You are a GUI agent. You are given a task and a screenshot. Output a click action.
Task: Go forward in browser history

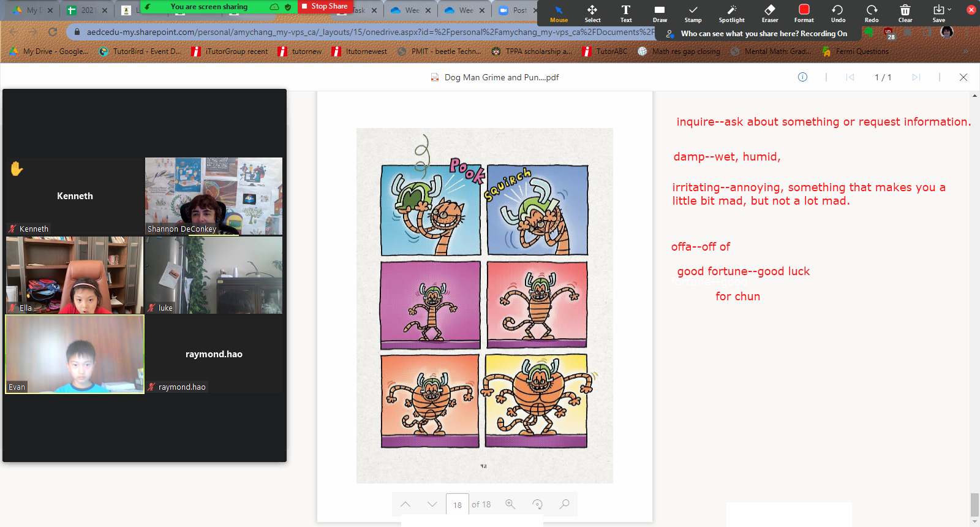pos(33,32)
